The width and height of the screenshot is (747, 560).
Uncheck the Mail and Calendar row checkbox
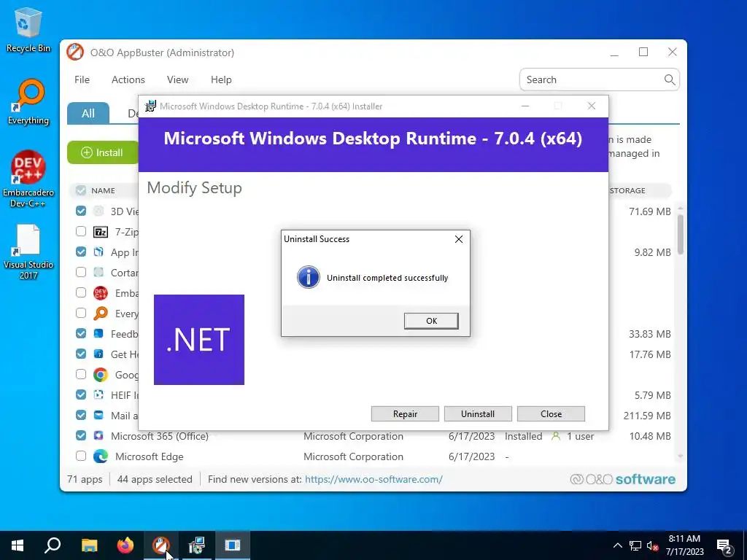pyautogui.click(x=81, y=415)
